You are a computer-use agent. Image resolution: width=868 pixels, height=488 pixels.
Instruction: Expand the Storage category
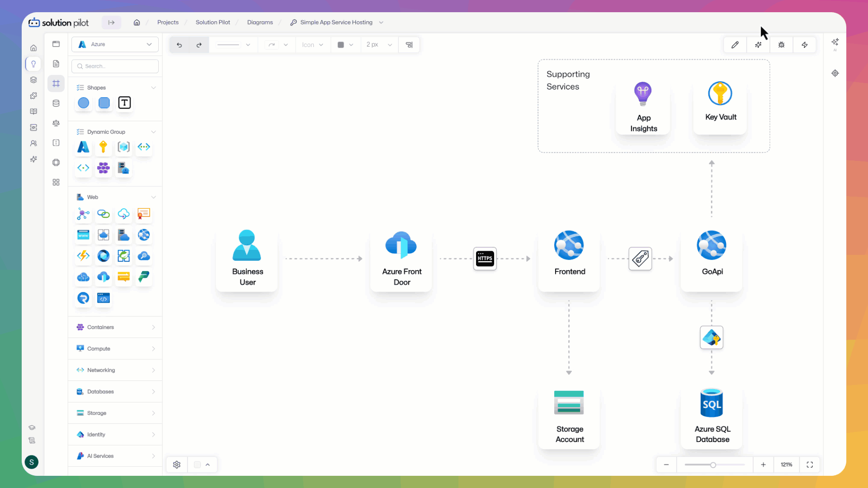pos(115,413)
